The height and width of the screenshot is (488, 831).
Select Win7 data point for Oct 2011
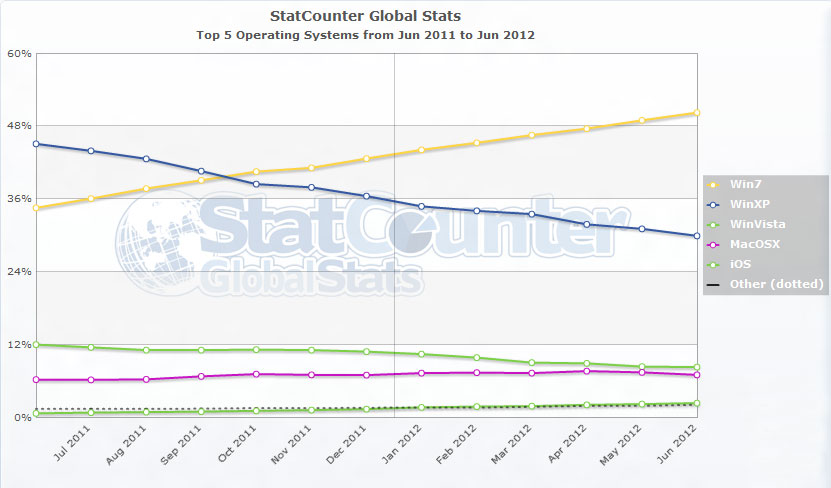click(x=257, y=172)
